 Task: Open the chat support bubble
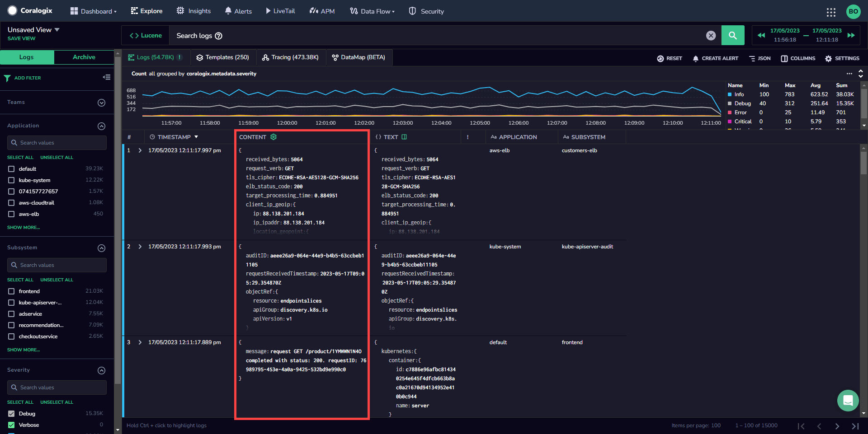tap(848, 401)
